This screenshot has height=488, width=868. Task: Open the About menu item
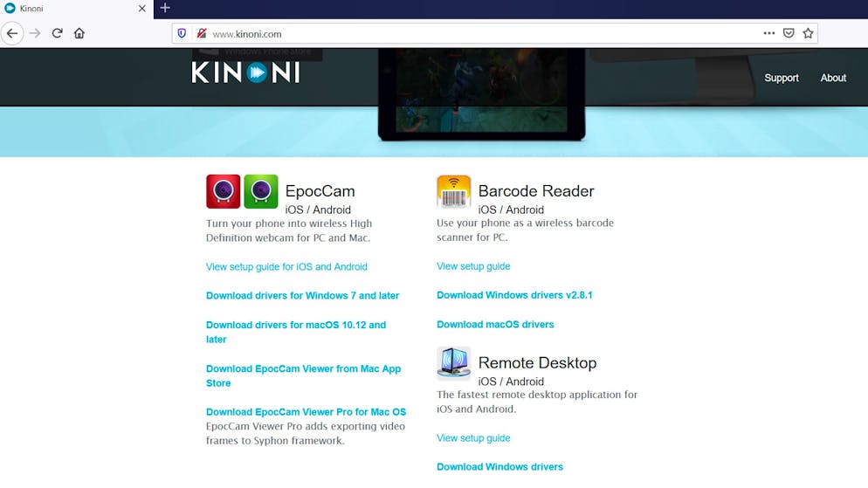pos(833,78)
